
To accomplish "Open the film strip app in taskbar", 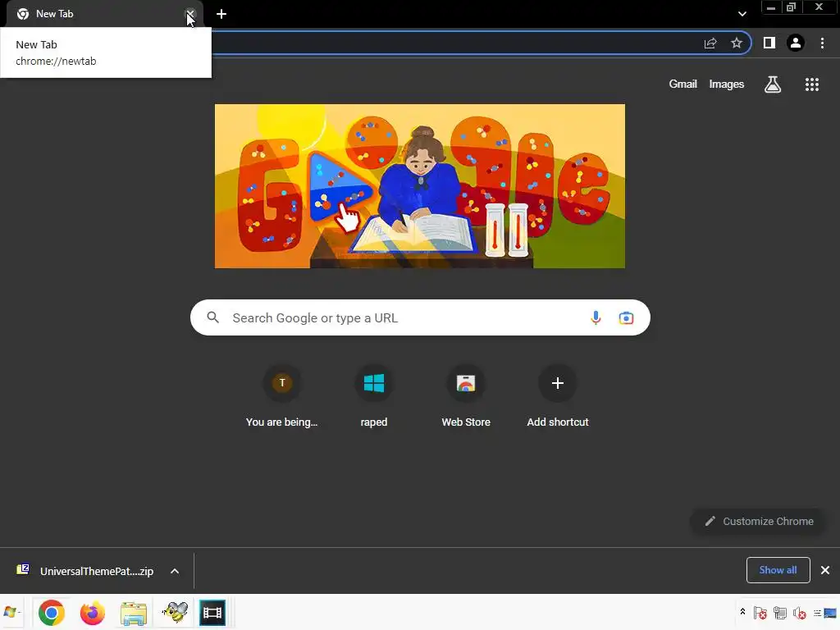I will (212, 612).
